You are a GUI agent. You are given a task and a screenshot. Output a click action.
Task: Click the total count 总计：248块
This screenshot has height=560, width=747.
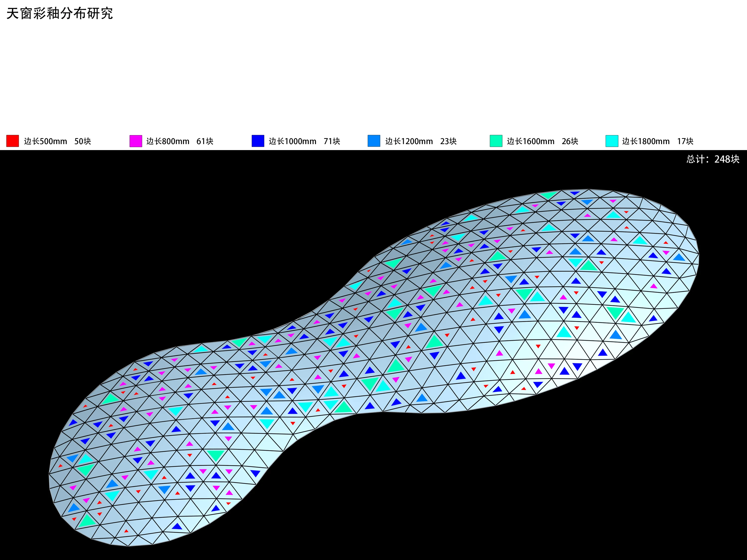(x=713, y=159)
